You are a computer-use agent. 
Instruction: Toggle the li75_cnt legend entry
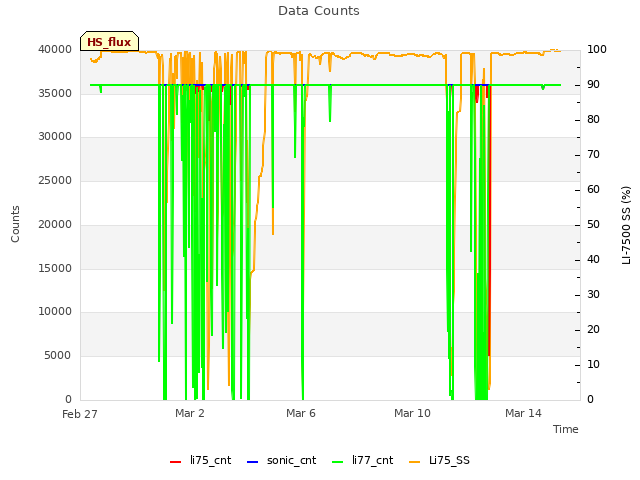[x=200, y=460]
